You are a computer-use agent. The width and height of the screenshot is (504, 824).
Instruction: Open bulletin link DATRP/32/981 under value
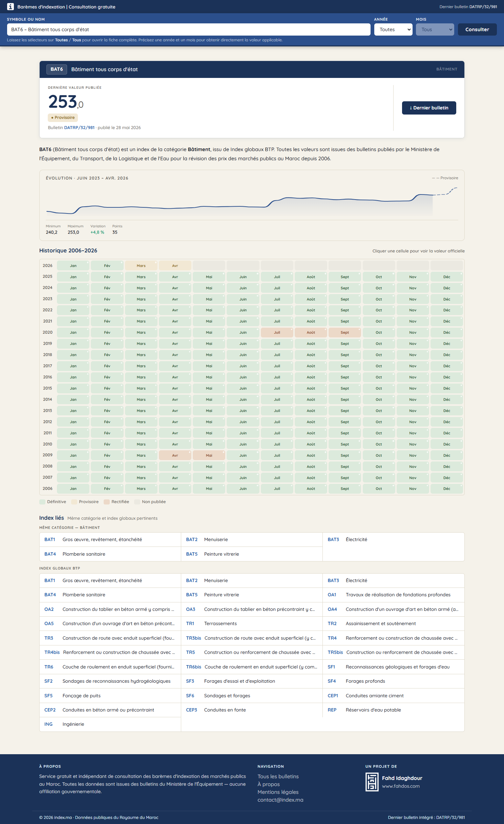79,128
